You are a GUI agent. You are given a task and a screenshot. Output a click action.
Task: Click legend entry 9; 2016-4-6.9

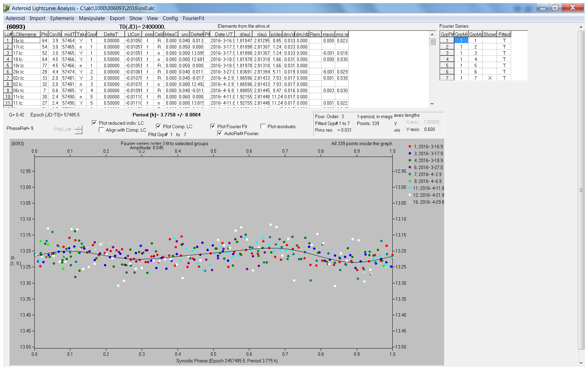(x=425, y=181)
